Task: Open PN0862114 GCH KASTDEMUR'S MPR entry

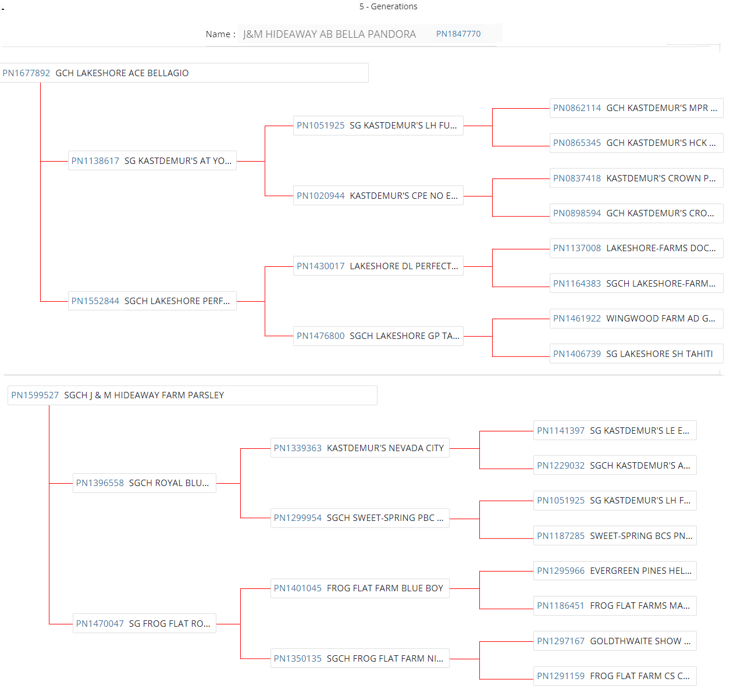Action: [x=635, y=108]
